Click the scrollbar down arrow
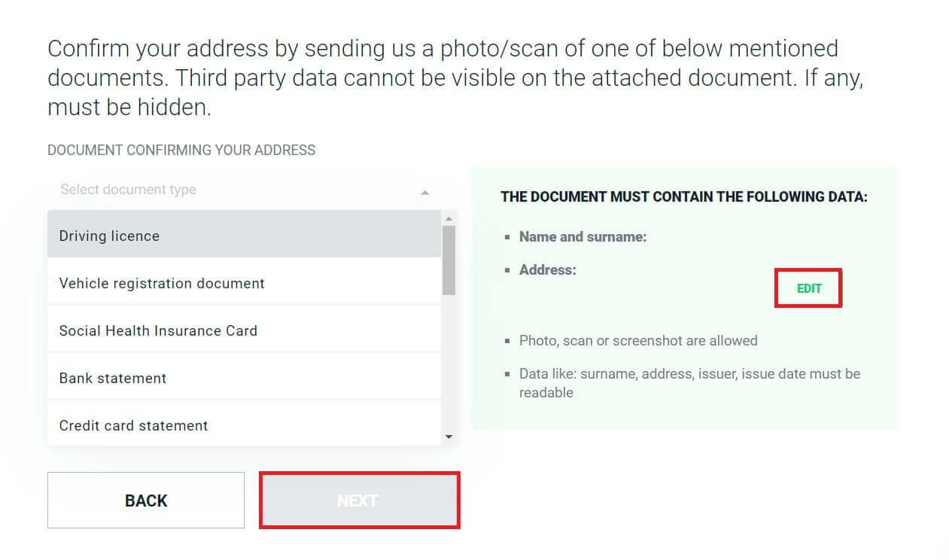The height and width of the screenshot is (560, 949). click(x=449, y=435)
